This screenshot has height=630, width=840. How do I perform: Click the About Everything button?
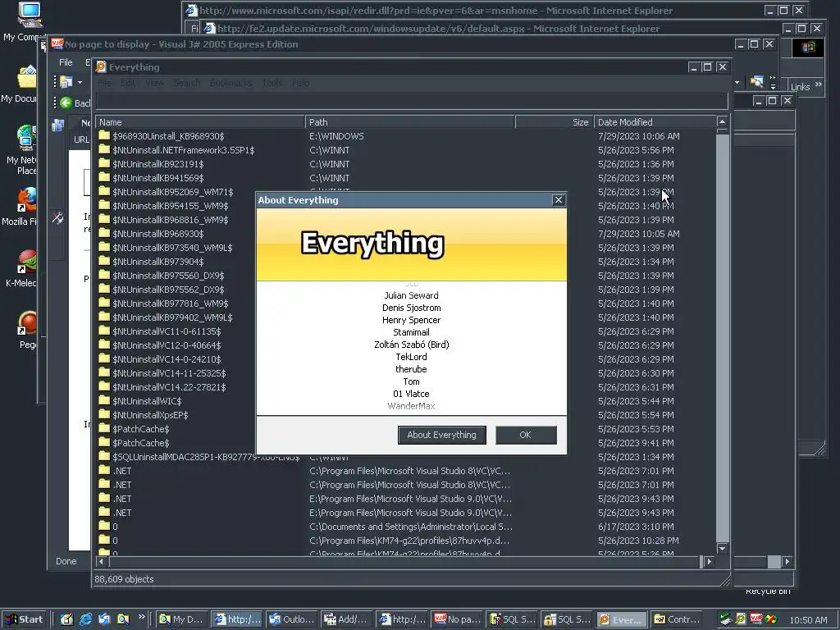click(x=441, y=435)
